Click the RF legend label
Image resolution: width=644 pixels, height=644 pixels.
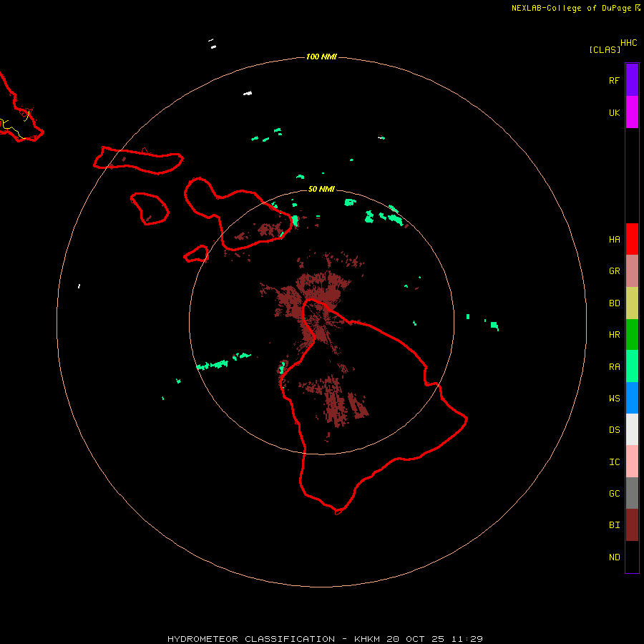coord(614,80)
